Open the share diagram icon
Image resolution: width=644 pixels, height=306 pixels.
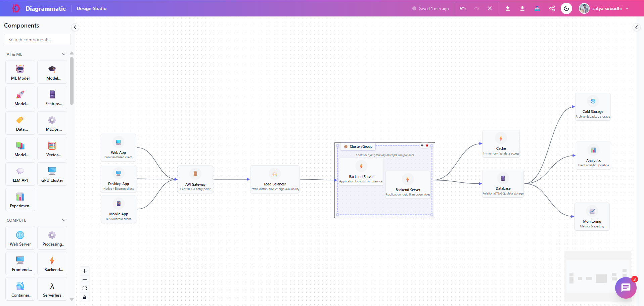click(552, 8)
